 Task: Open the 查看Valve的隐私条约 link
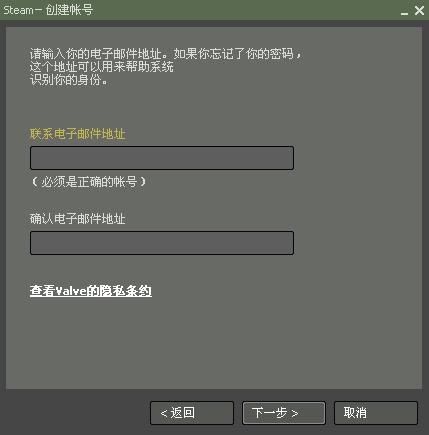91,291
